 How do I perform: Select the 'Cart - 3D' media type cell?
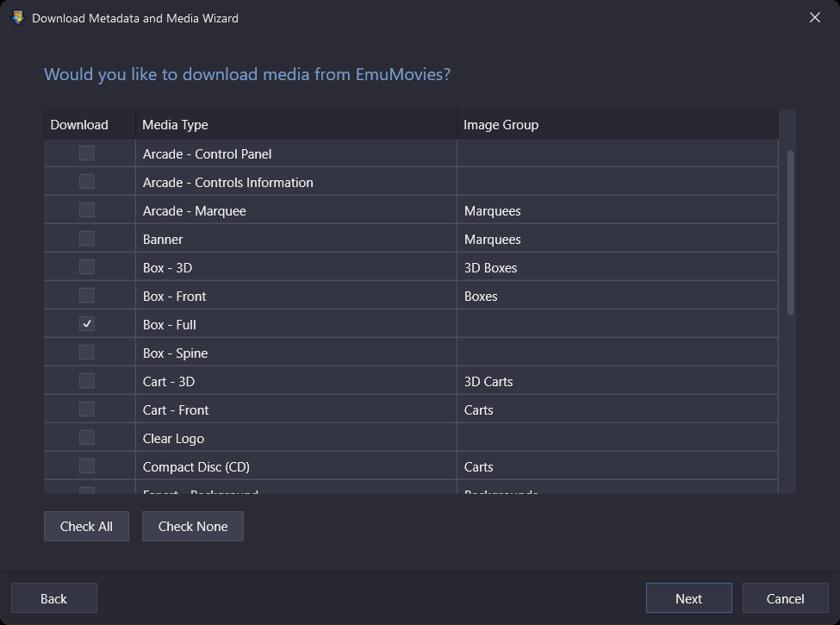point(296,381)
